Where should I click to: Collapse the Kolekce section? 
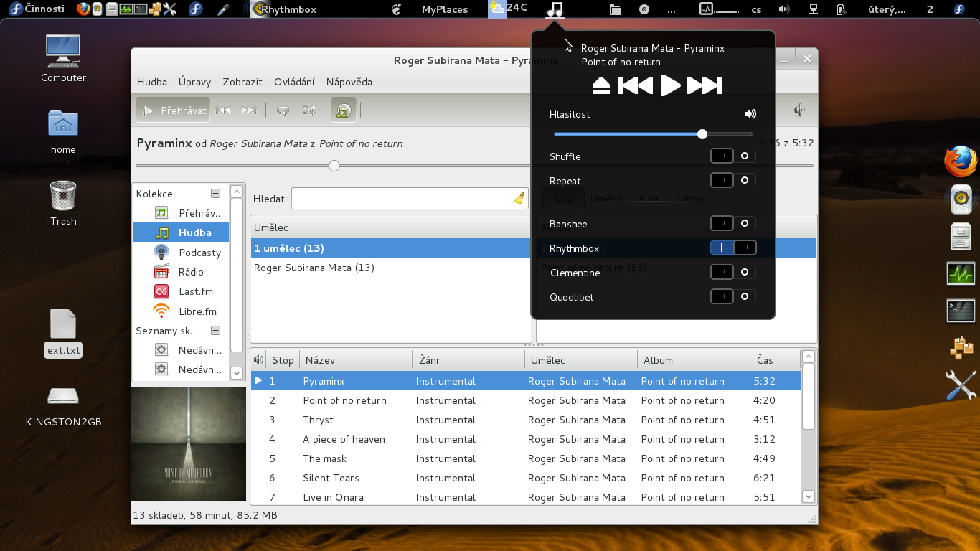tap(215, 194)
